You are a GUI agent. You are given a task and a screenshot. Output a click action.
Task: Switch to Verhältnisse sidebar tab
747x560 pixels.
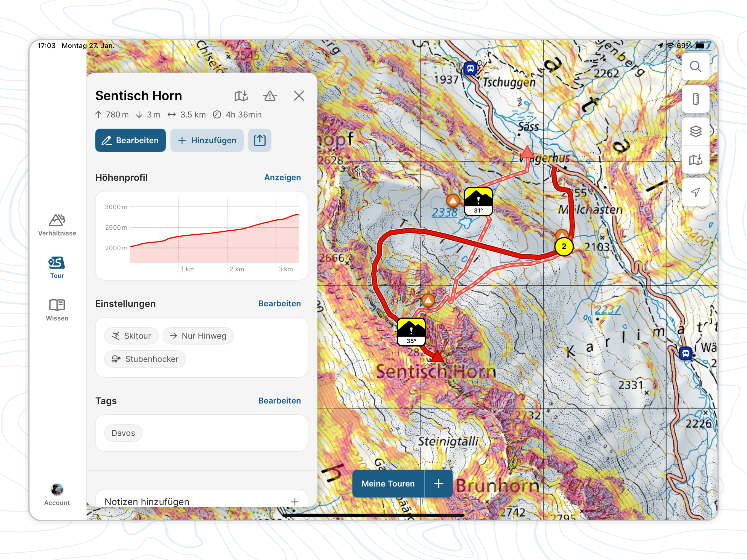click(57, 225)
